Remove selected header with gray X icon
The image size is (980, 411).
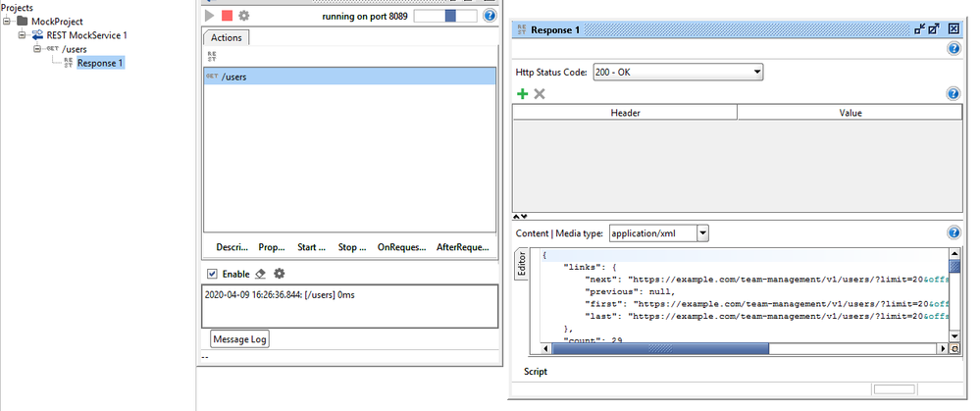tap(540, 94)
